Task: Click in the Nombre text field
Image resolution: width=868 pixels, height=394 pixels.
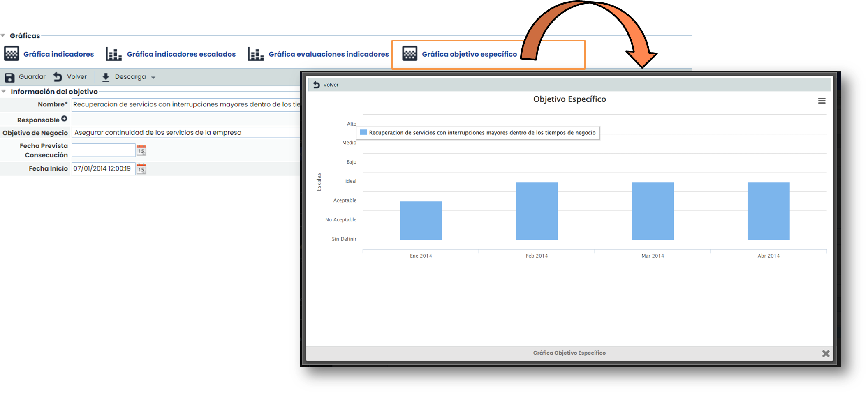Action: point(186,105)
